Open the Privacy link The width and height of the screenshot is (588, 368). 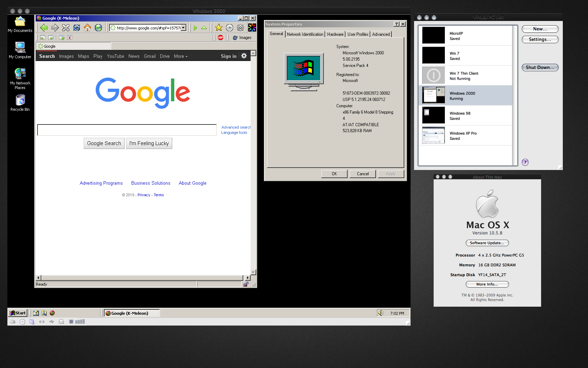(144, 195)
